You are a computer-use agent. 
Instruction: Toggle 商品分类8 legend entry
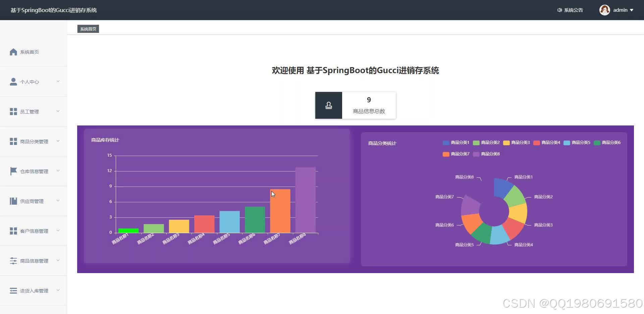click(x=486, y=154)
